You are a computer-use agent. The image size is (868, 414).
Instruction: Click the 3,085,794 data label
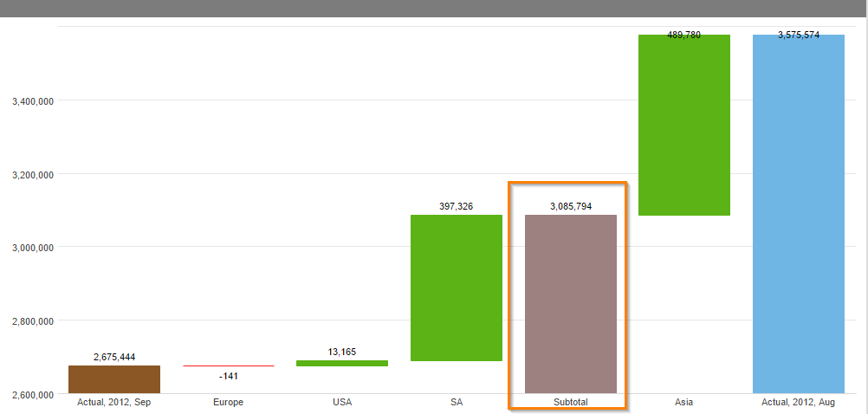click(571, 206)
